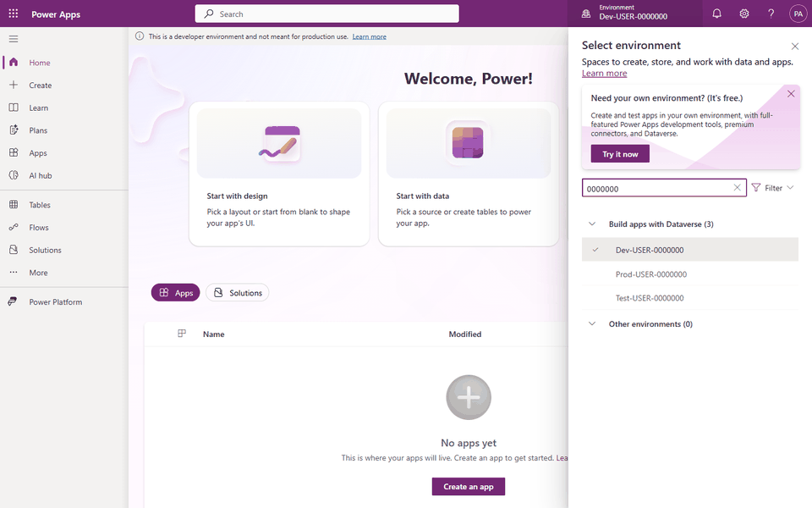Screen dimensions: 812x508
Task: Click the Environment picker in header
Action: [634, 14]
